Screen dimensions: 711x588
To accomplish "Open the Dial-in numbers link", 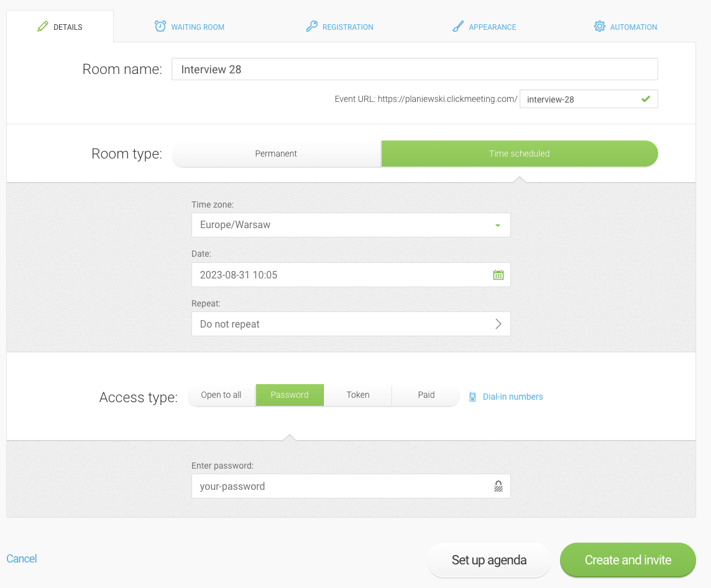I will (513, 397).
